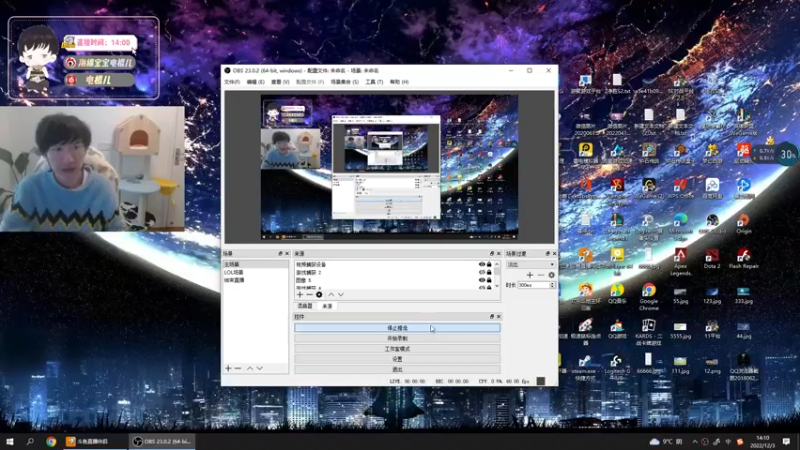Viewport: 800px width, 450px height.
Task: Open scene transition gear settings
Action: pos(551,275)
